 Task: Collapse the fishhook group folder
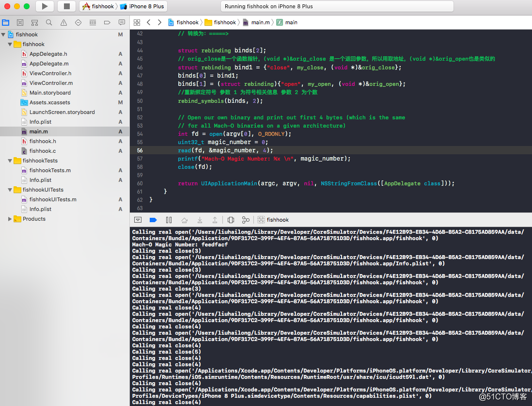10,44
